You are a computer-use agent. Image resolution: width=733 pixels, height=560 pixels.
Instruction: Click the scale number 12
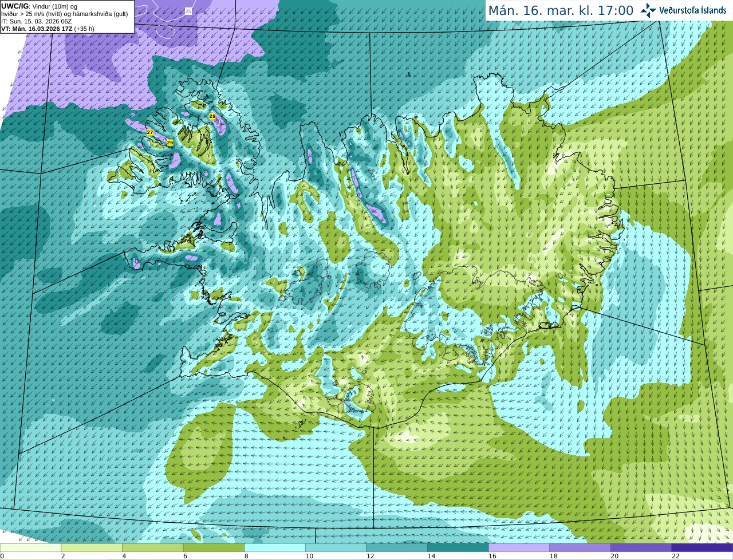pos(370,556)
